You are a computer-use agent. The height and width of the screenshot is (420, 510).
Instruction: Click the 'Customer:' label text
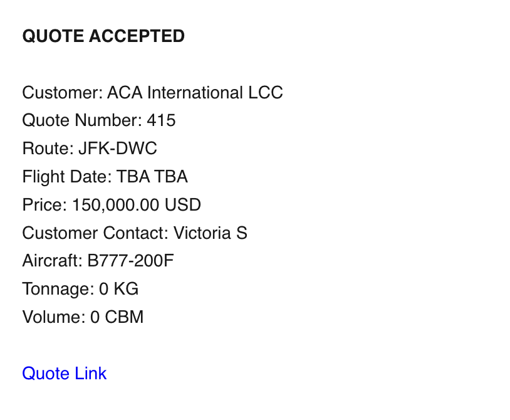62,93
